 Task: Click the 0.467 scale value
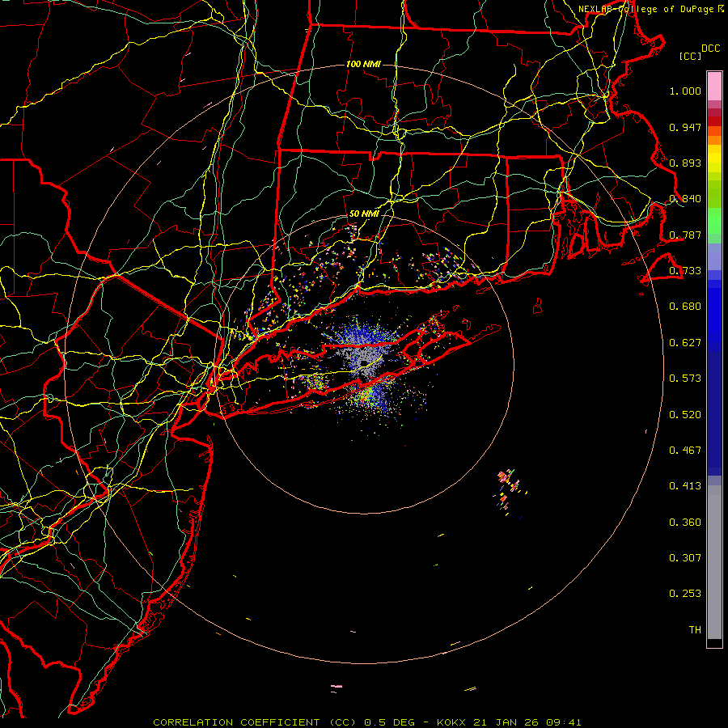point(685,451)
